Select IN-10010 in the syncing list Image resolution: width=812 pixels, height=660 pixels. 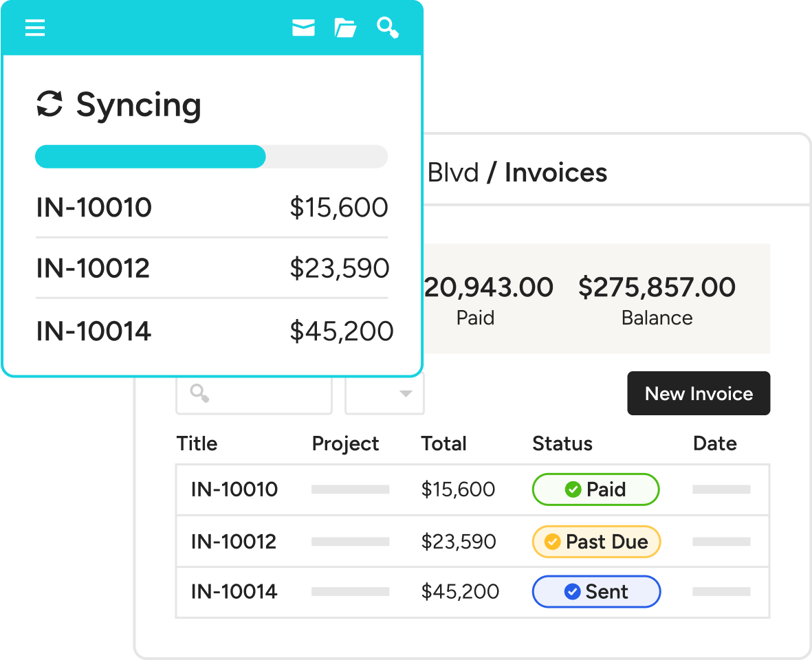(94, 208)
